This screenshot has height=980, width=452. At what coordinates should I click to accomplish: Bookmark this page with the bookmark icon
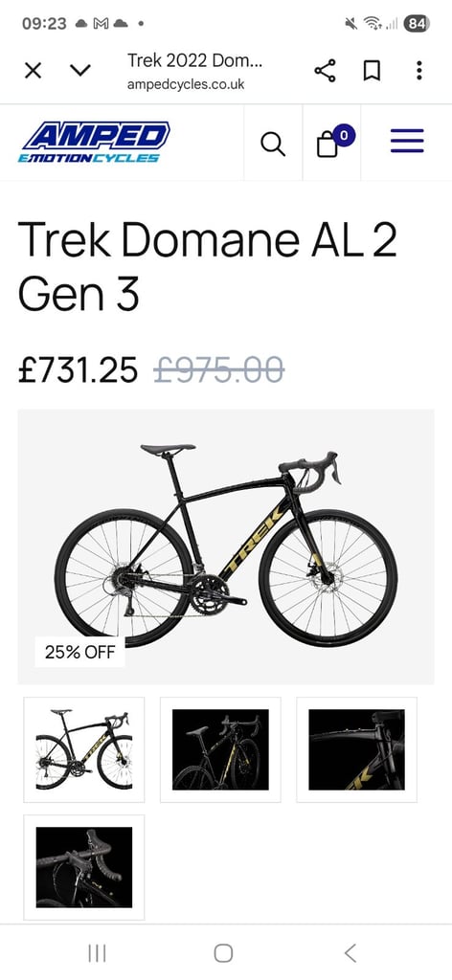(x=372, y=71)
